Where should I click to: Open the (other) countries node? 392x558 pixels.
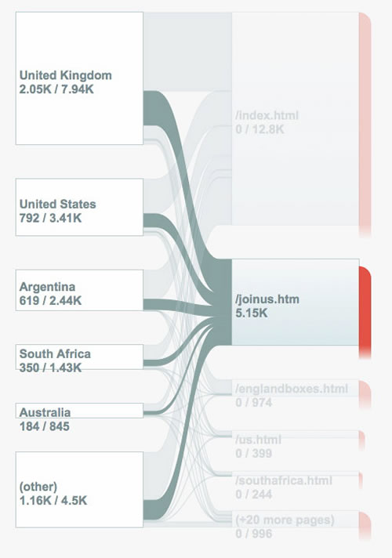[x=79, y=489]
